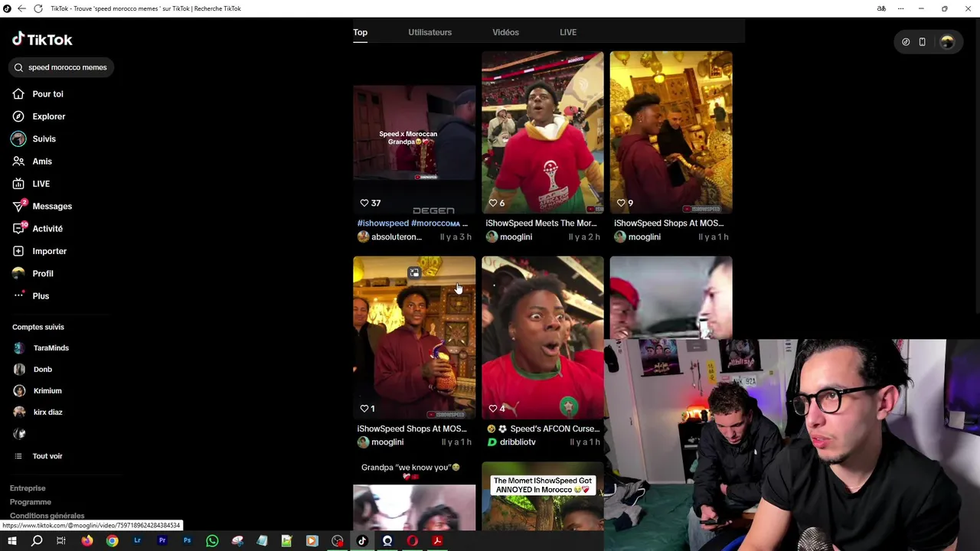Click the heart with 37 likes on the first video
980x551 pixels.
pos(364,203)
